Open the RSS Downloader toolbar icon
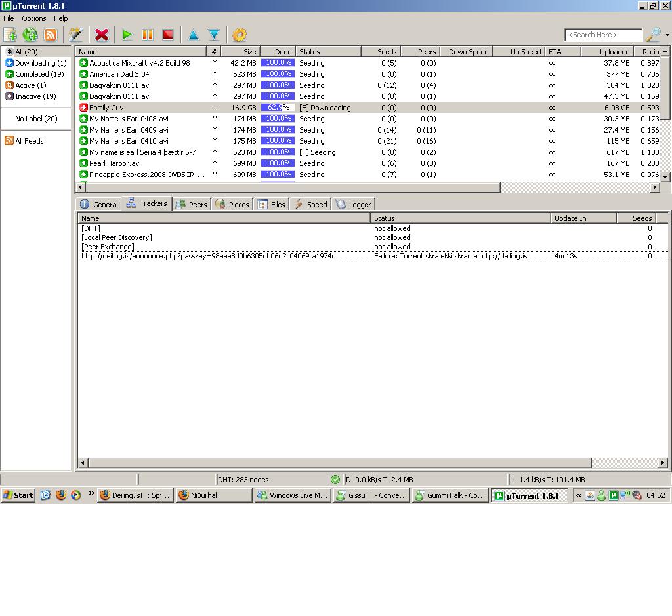The height and width of the screenshot is (616, 672). point(51,35)
